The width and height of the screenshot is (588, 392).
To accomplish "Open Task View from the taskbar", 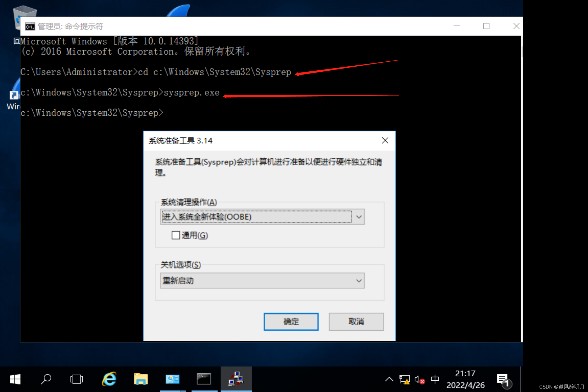I will click(x=77, y=379).
